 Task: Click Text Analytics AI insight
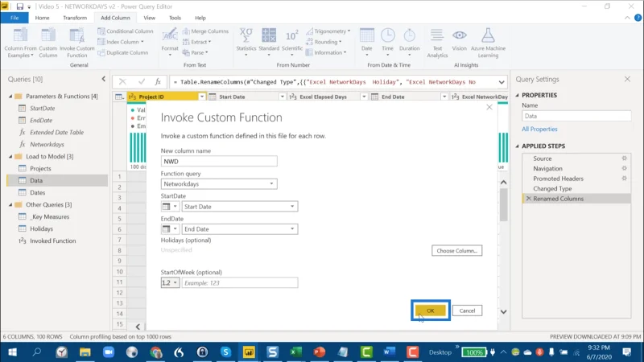[x=437, y=43]
